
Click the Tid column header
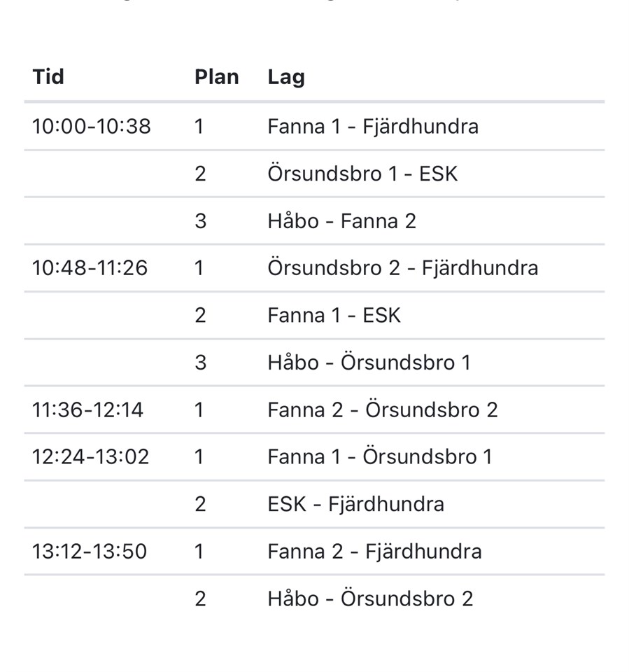[x=48, y=76]
